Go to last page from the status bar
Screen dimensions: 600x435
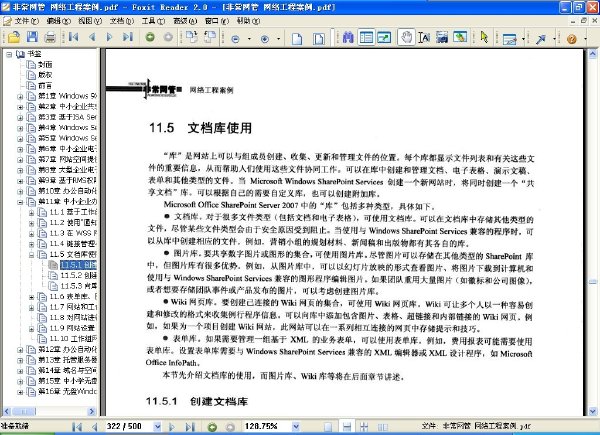tap(190, 427)
